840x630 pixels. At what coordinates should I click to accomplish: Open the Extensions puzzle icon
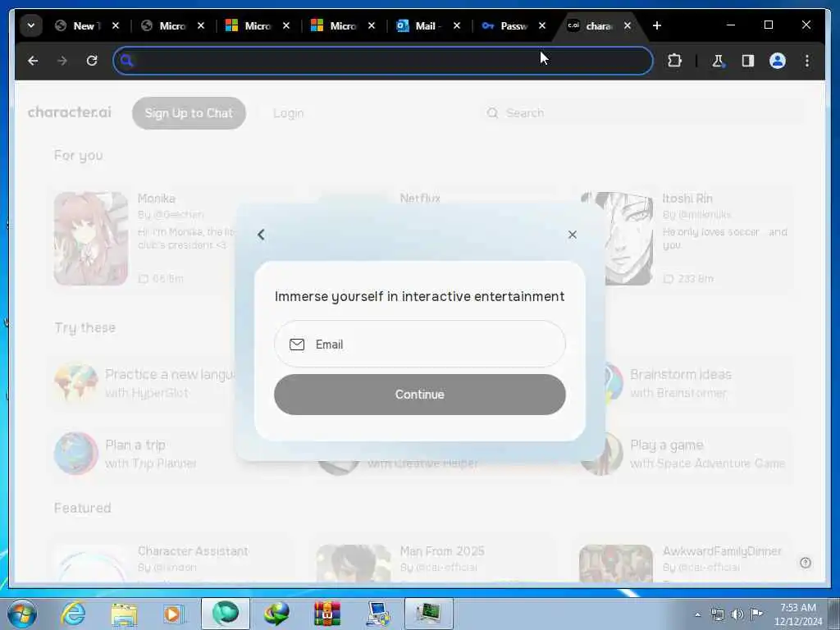(674, 61)
